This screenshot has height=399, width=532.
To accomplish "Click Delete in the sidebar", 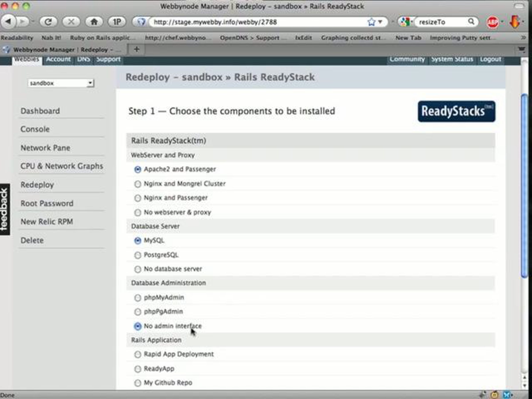I will coord(32,241).
